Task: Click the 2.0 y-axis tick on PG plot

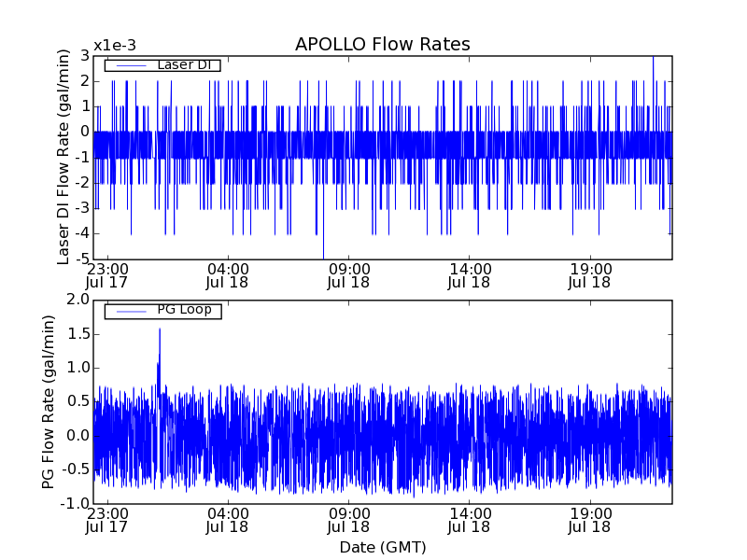Action: (78, 300)
